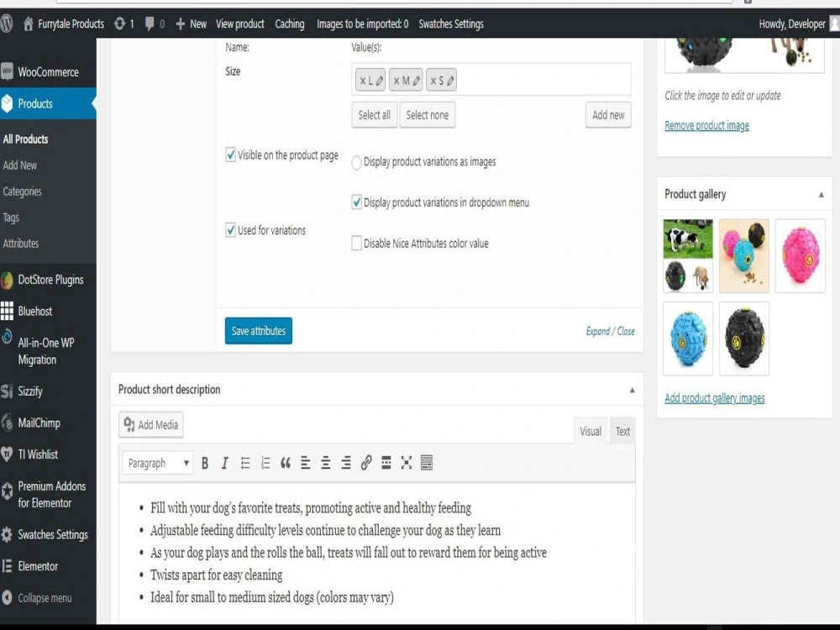The height and width of the screenshot is (630, 840).
Task: Open the Bluehost sidebar item
Action: click(x=48, y=312)
